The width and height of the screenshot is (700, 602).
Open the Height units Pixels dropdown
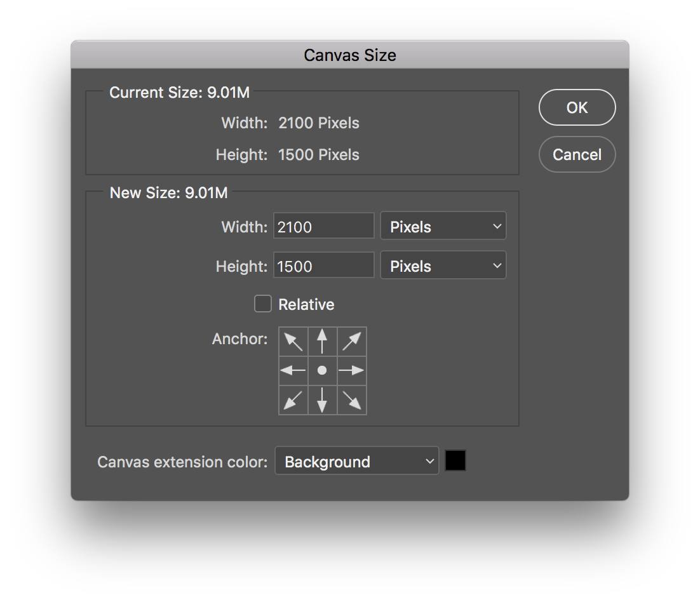(443, 265)
